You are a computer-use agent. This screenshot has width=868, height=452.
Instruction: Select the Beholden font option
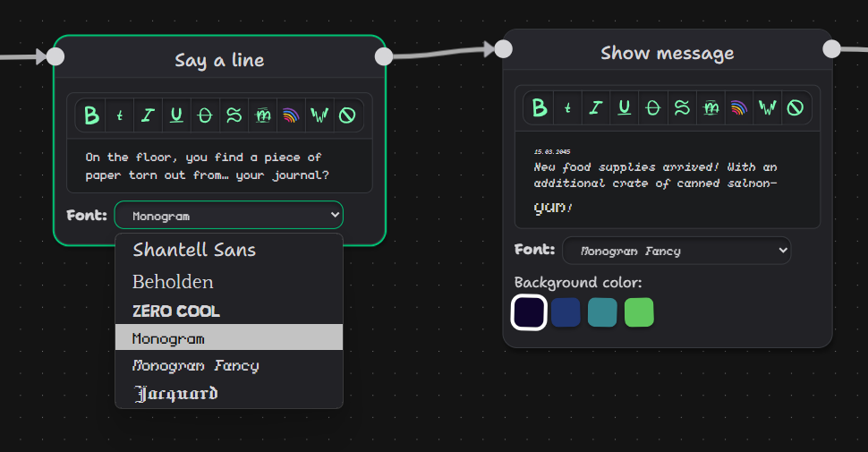point(173,282)
